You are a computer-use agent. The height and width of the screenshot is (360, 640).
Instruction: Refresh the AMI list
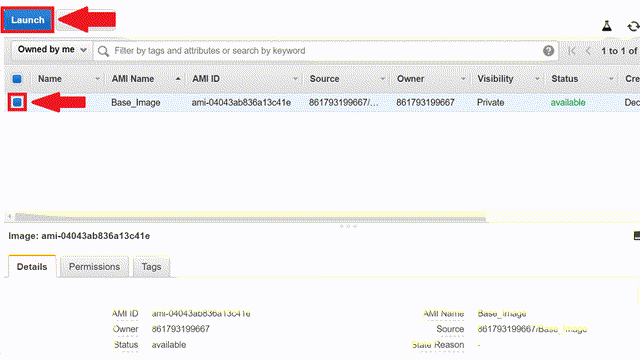633,27
